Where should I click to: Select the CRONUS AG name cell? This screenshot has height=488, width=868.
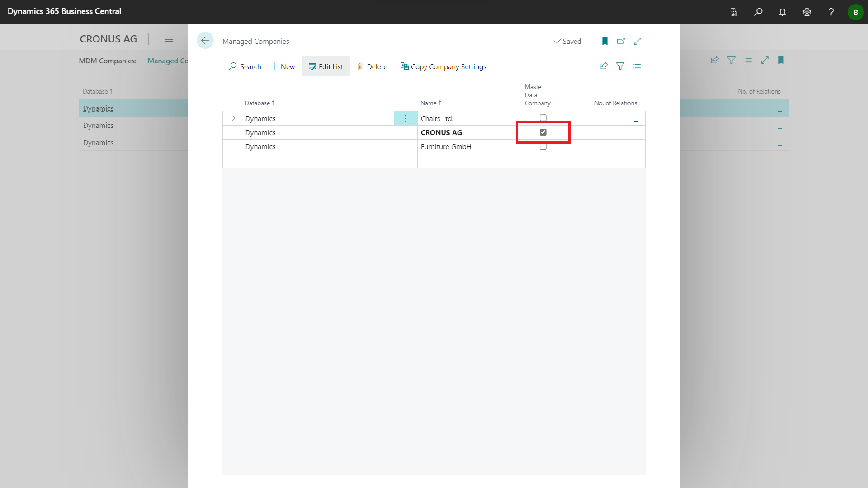pyautogui.click(x=469, y=132)
